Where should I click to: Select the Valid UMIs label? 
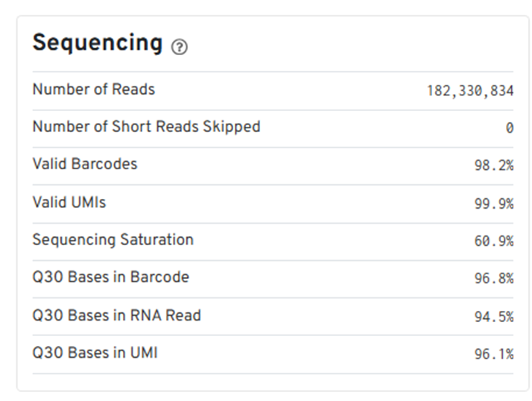pos(69,202)
